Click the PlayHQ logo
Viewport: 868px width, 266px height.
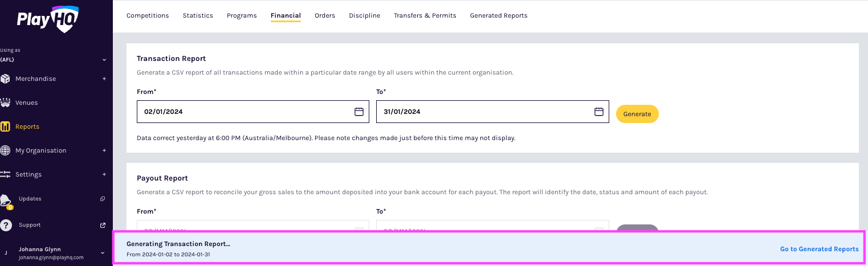47,19
